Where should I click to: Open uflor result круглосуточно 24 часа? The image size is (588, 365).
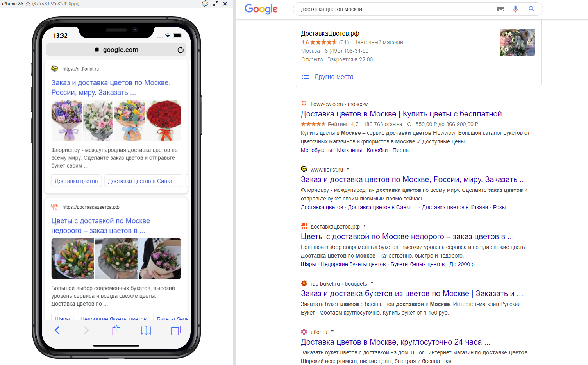(x=395, y=342)
